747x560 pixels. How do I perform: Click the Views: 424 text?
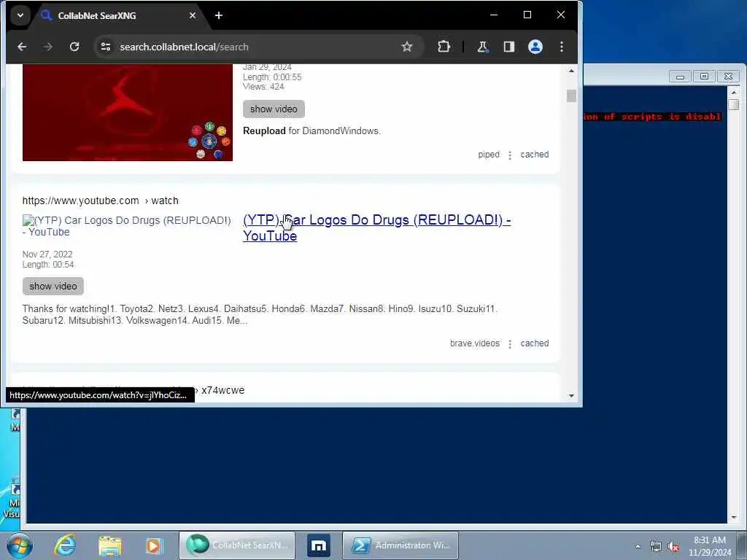click(x=263, y=87)
